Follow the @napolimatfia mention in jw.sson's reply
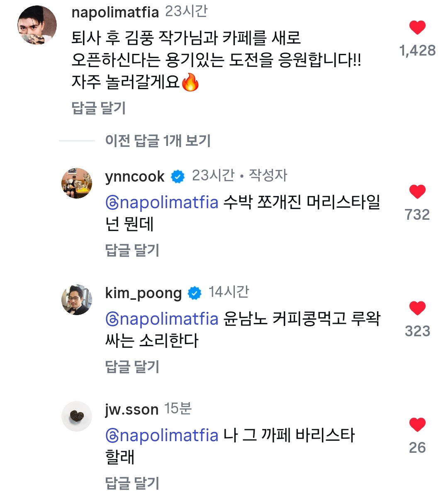 162,436
